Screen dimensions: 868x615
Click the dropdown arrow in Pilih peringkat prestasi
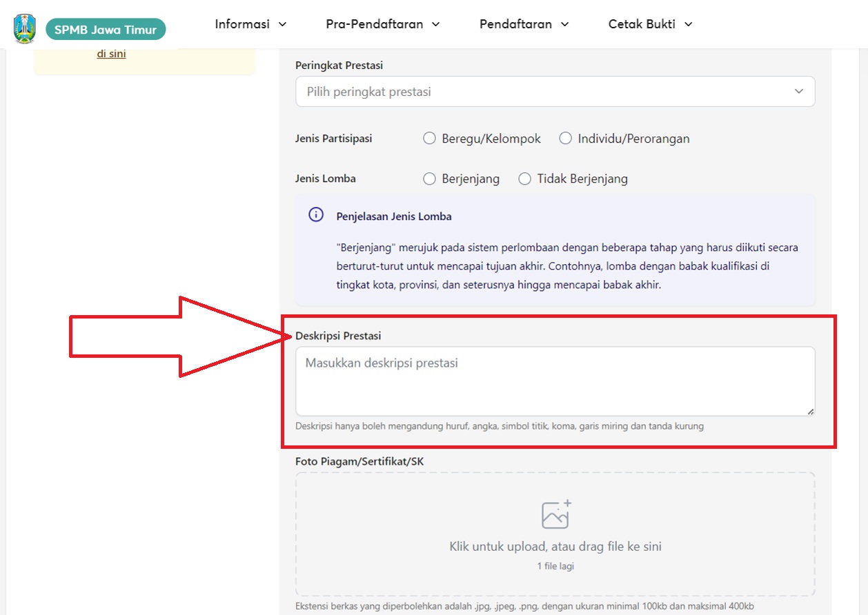pyautogui.click(x=799, y=92)
